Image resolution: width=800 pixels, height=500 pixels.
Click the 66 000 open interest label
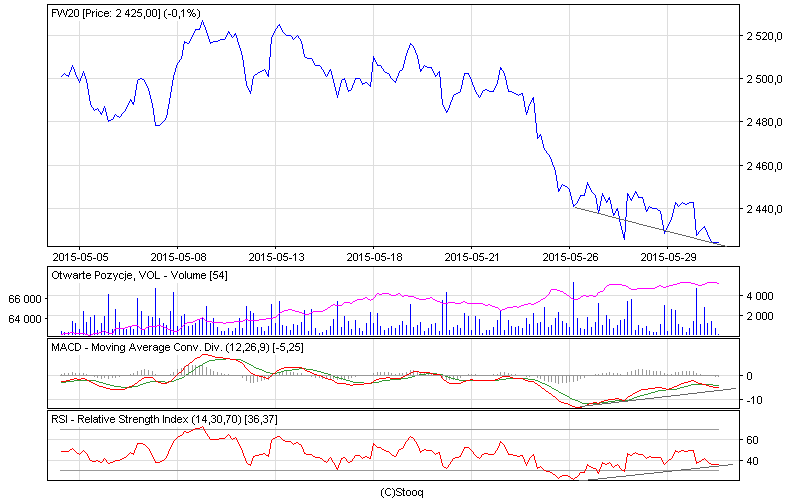[24, 299]
